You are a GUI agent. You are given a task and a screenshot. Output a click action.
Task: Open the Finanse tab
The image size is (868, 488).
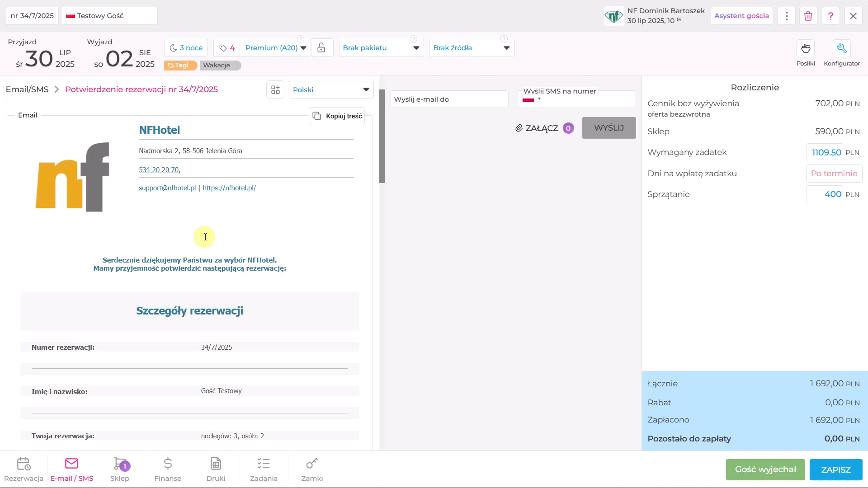(x=168, y=469)
